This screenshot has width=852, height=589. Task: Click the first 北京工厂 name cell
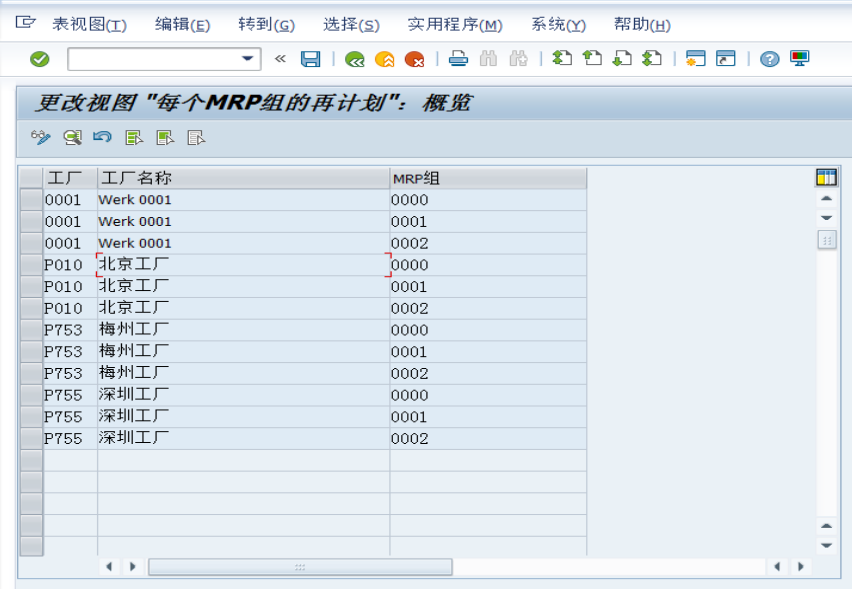click(243, 265)
